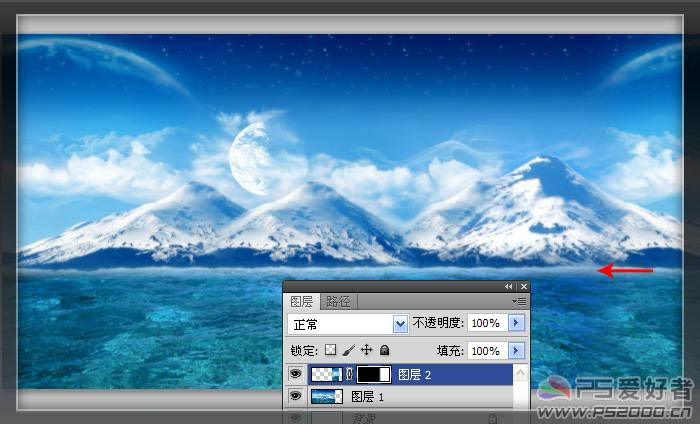Select the 图层 tab
The image size is (700, 424).
pos(302,301)
